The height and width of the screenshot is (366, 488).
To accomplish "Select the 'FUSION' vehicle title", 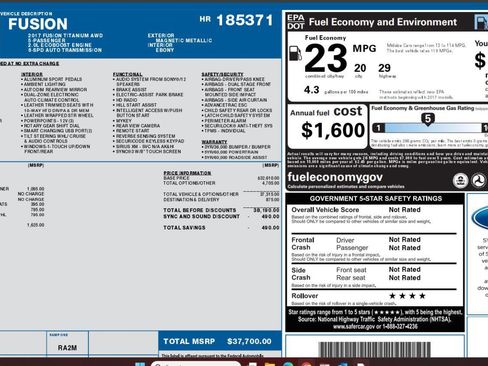I will (x=38, y=24).
